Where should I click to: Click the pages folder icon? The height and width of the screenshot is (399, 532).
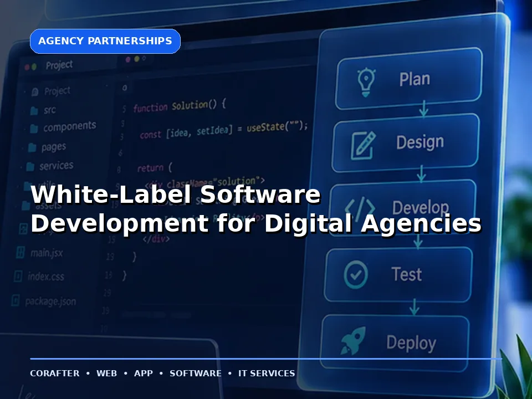tap(32, 147)
